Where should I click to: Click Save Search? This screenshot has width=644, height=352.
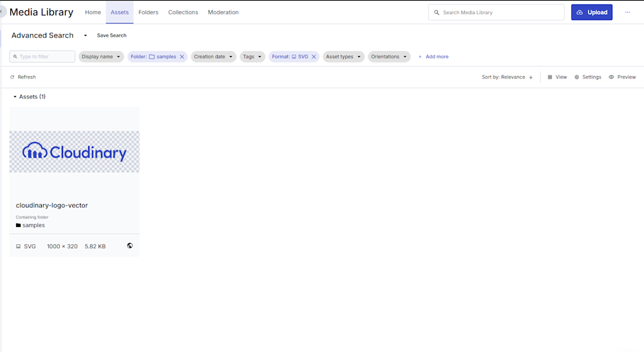click(111, 35)
